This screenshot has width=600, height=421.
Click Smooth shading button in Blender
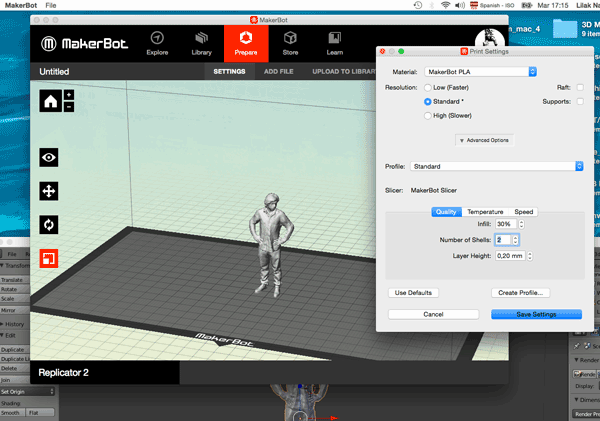pyautogui.click(x=12, y=413)
